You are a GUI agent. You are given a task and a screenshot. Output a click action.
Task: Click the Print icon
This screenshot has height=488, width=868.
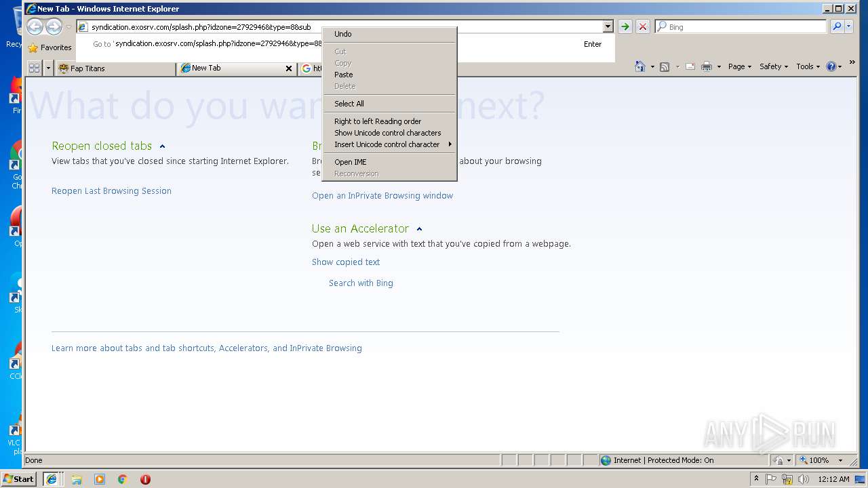(x=707, y=66)
